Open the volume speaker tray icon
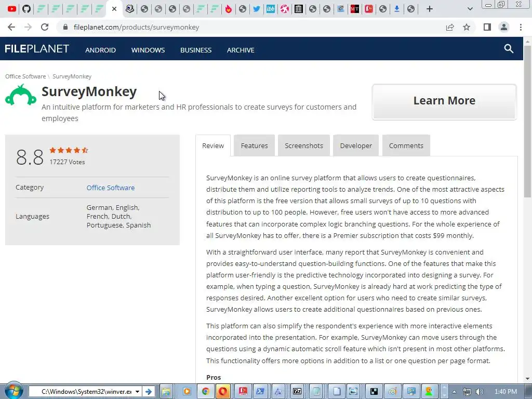Screen dimensions: 532x399 pyautogui.click(x=480, y=392)
